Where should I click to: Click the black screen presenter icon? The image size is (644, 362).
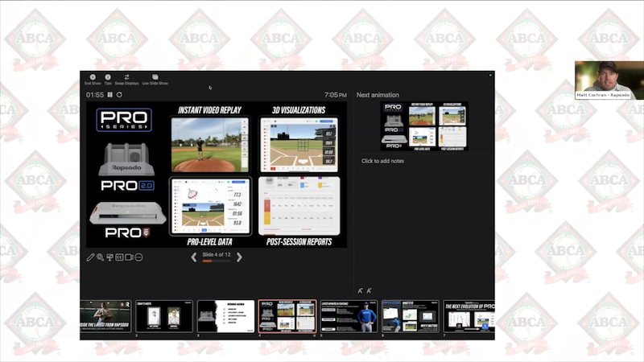point(109,257)
